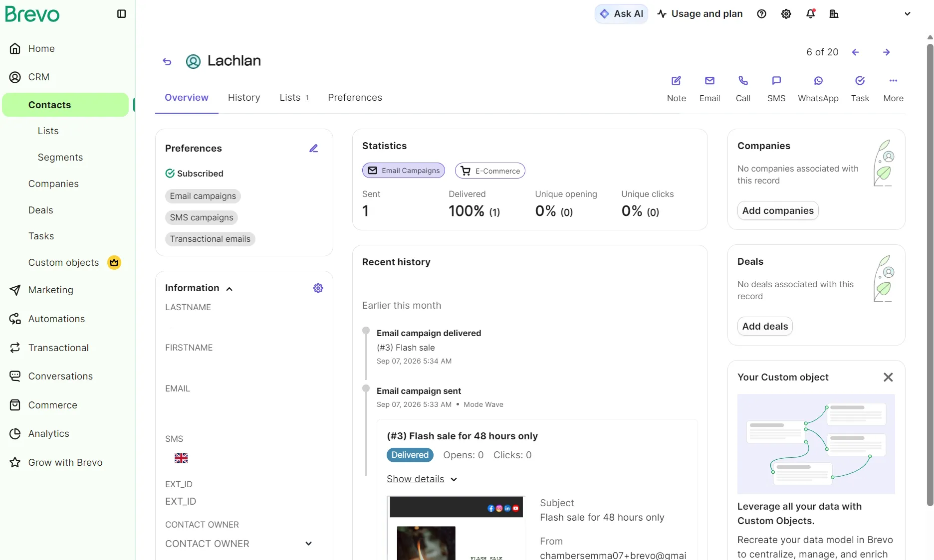Add a Note to the contact
Image resolution: width=934 pixels, height=560 pixels.
coord(677,89)
